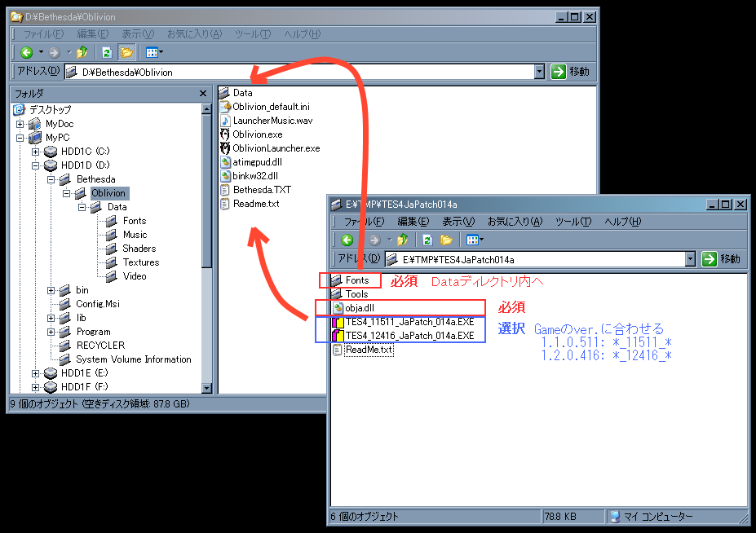Expand HDD1E (E:) drive node

click(x=35, y=373)
